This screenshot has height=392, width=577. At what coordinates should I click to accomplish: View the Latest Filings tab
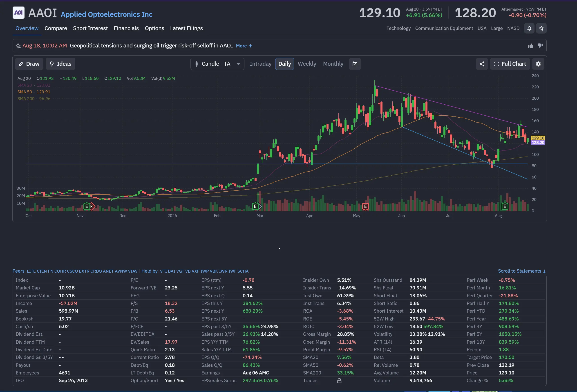coord(186,28)
